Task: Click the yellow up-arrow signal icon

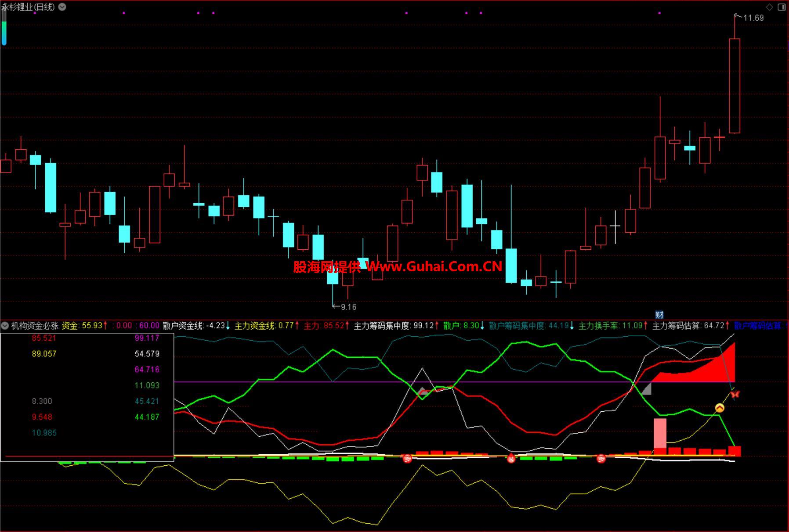Action: click(719, 408)
